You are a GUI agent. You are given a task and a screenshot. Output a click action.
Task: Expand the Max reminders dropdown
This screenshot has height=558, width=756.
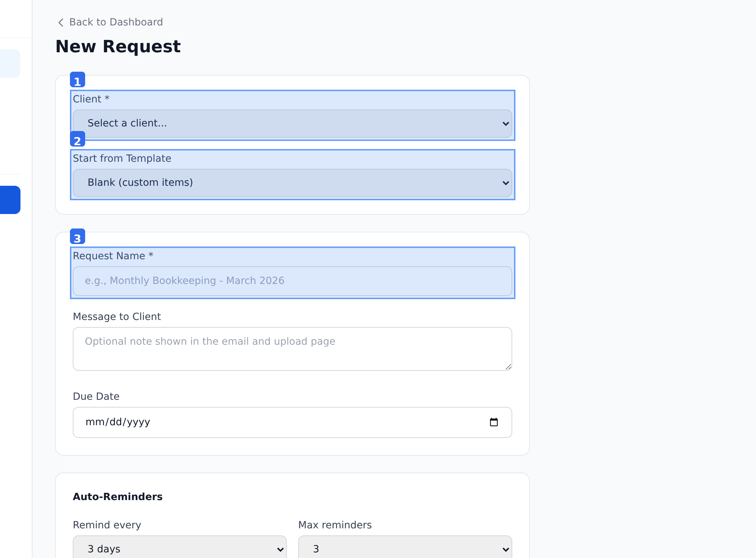point(405,548)
